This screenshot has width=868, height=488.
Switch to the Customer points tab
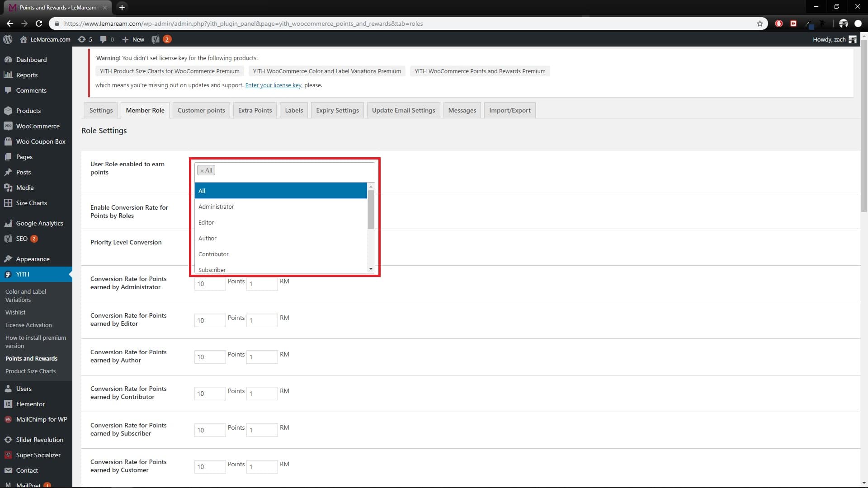(x=201, y=110)
